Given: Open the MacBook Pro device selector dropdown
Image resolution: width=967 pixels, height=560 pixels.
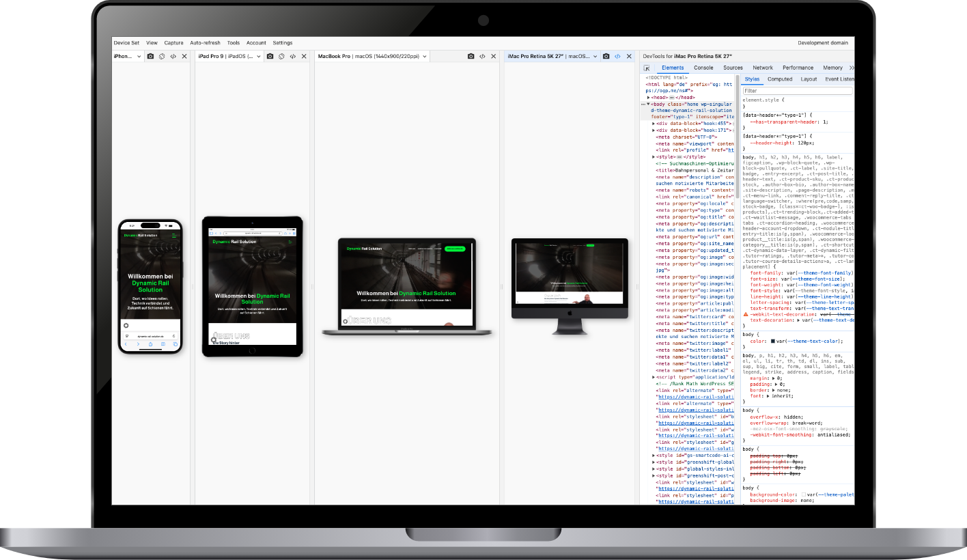Looking at the screenshot, I should [424, 56].
